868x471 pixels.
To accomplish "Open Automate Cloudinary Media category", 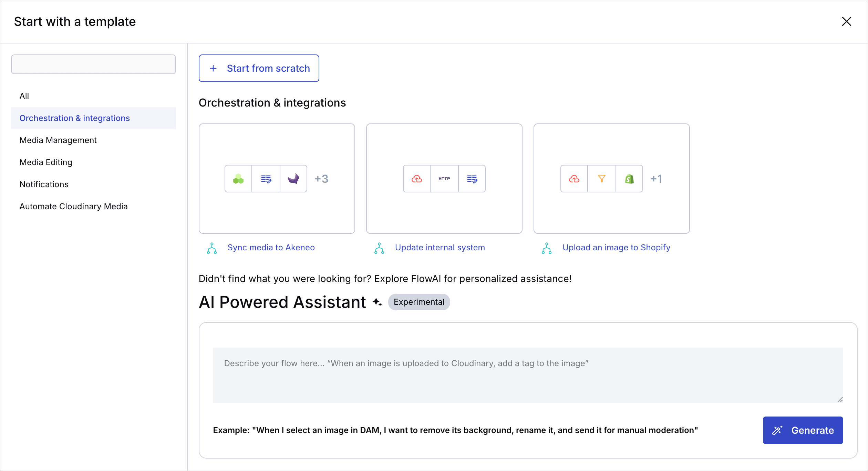I will 73,207.
